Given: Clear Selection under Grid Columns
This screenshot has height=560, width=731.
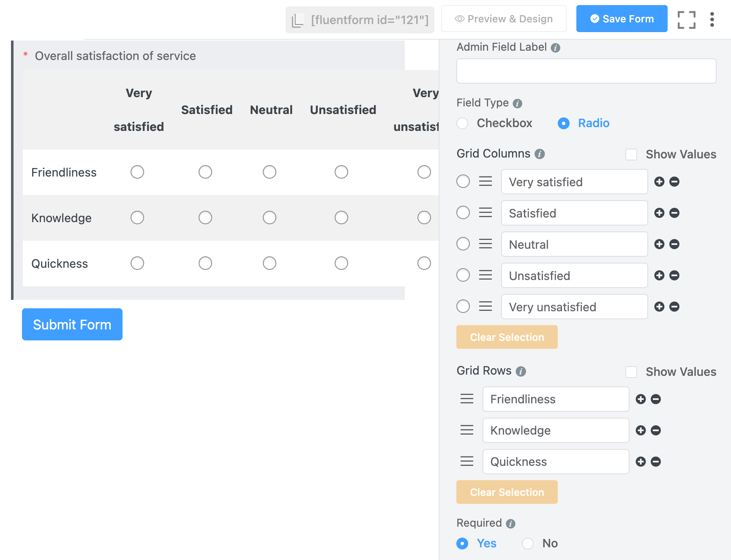Looking at the screenshot, I should point(507,337).
